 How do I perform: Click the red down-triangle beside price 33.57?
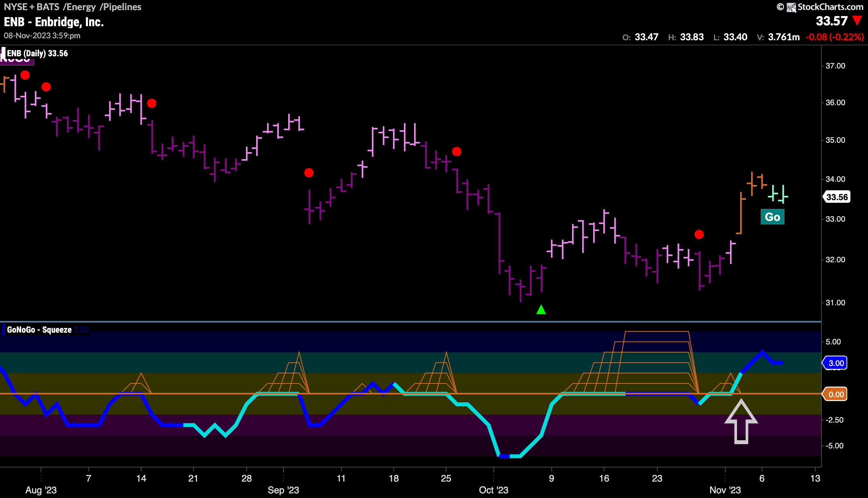(x=857, y=20)
